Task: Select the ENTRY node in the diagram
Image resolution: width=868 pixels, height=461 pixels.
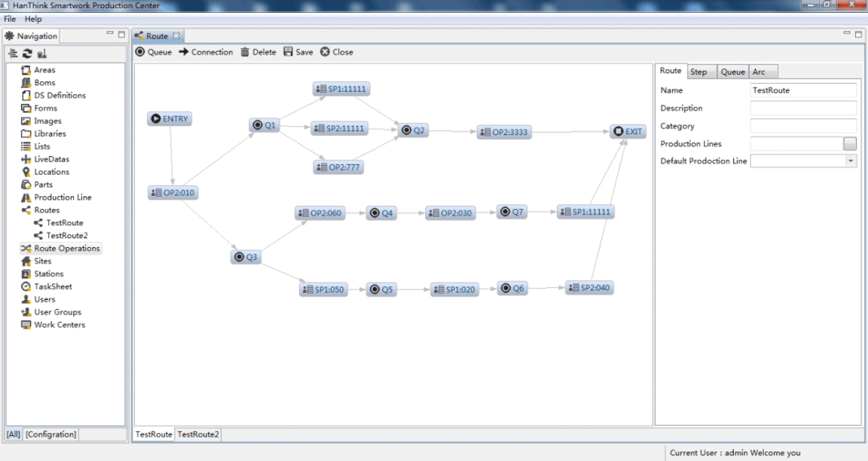Action: point(170,119)
